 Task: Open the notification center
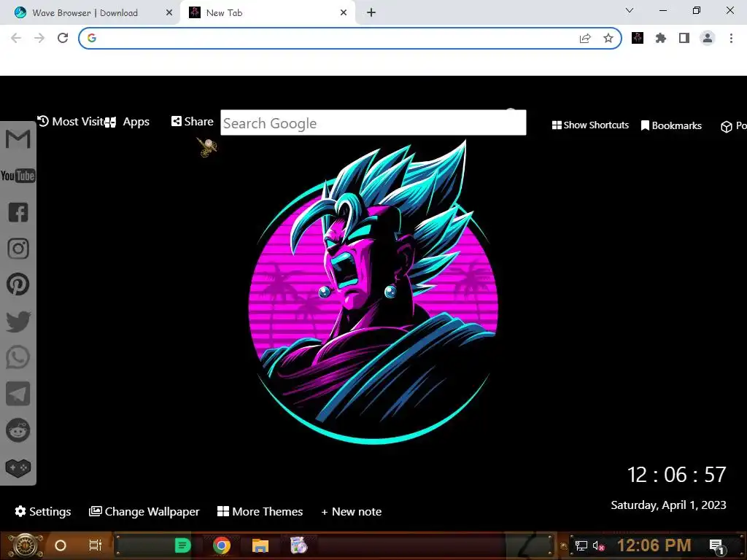pyautogui.click(x=718, y=546)
